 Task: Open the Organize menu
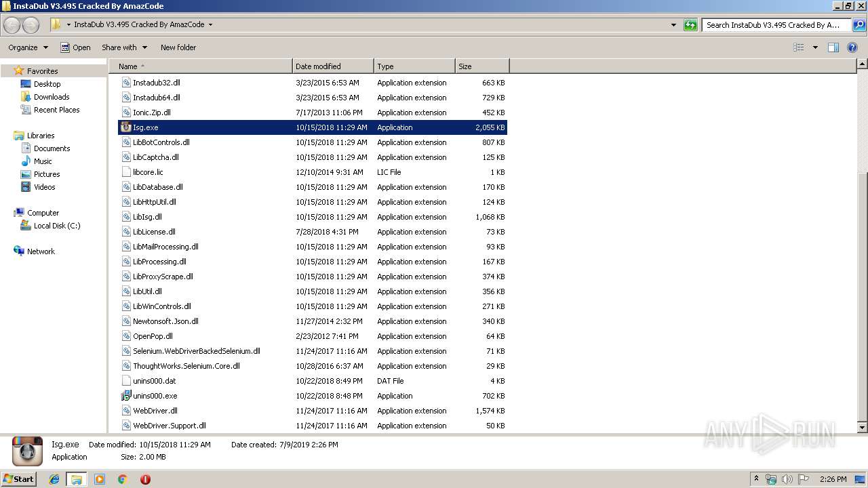[28, 47]
